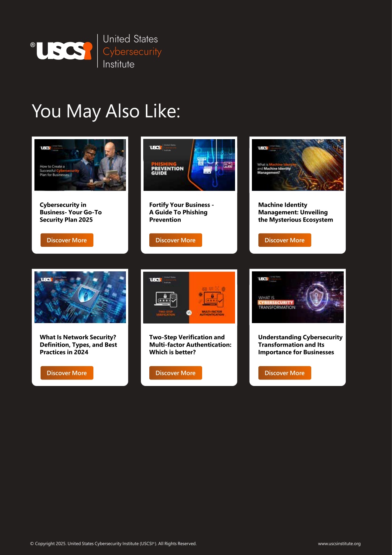
Task: Discover More about What Is Network Security
Action: click(67, 373)
